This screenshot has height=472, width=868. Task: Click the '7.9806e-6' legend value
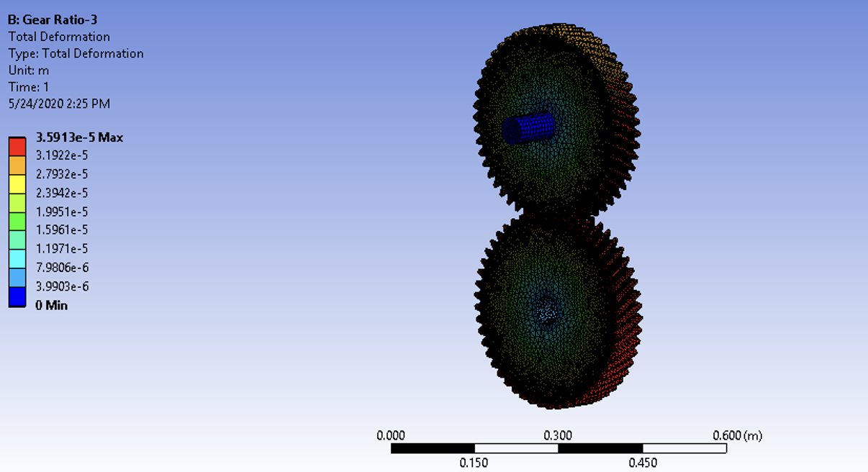click(63, 268)
